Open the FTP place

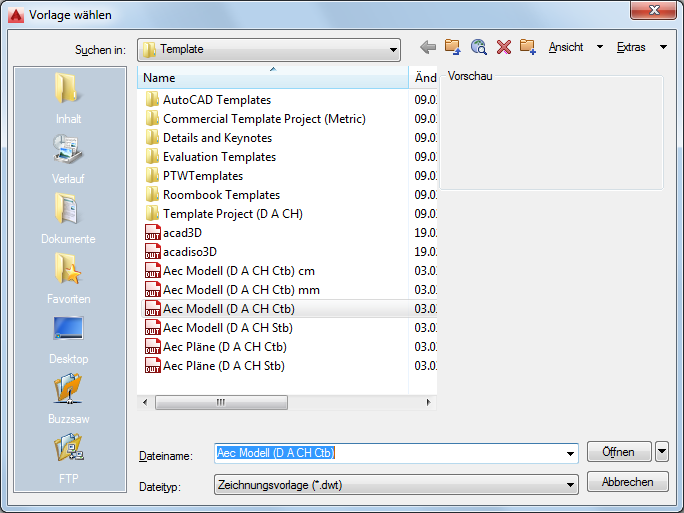[68, 459]
